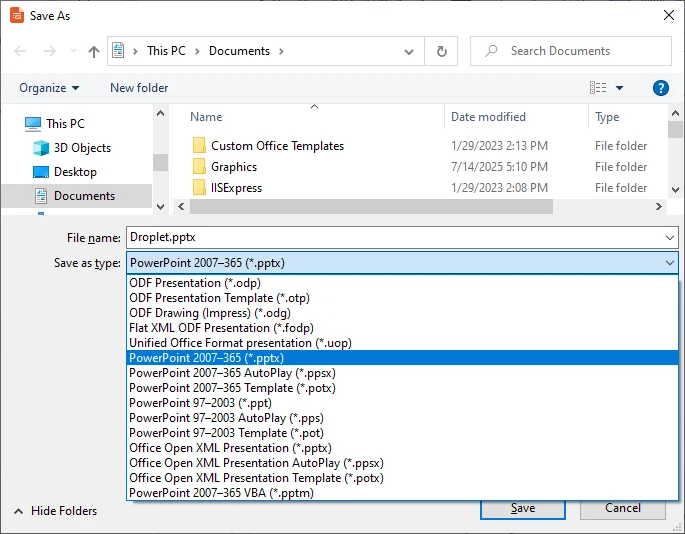This screenshot has height=534, width=685.
Task: Expand the address bar path dropdown
Action: tap(410, 51)
